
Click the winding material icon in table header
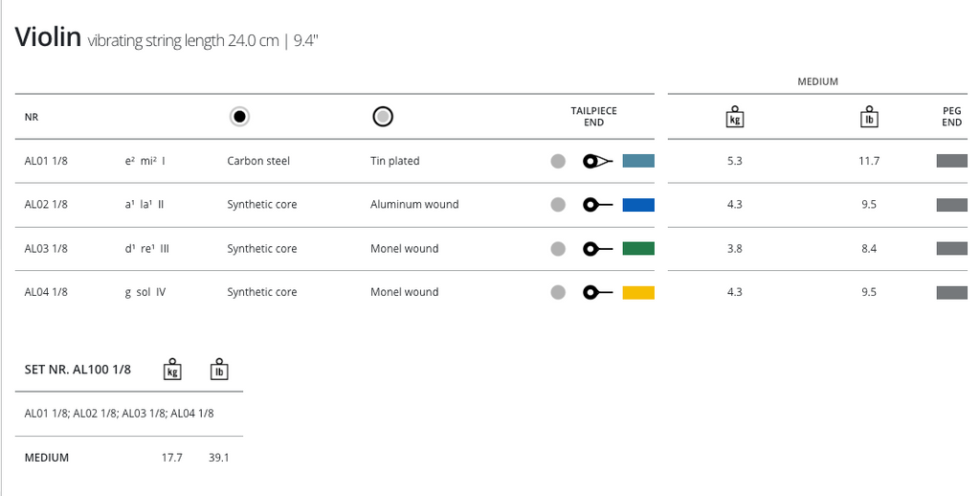coord(383,117)
